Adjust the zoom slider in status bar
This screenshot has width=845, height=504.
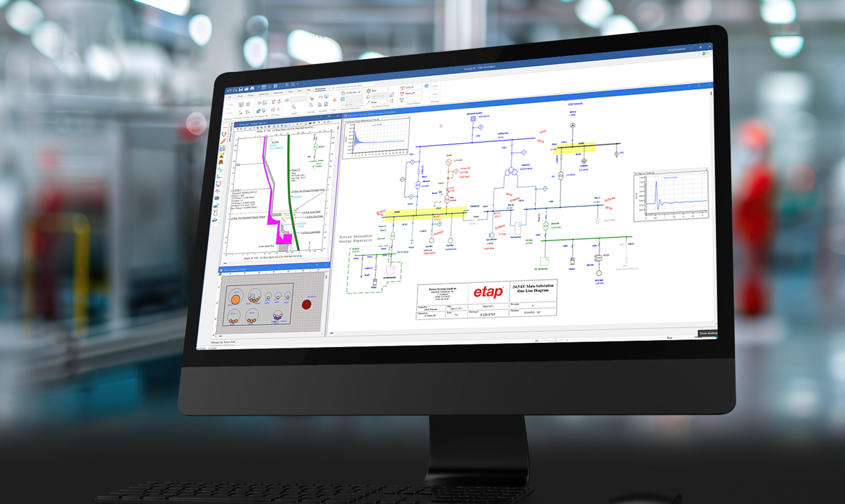tap(555, 340)
